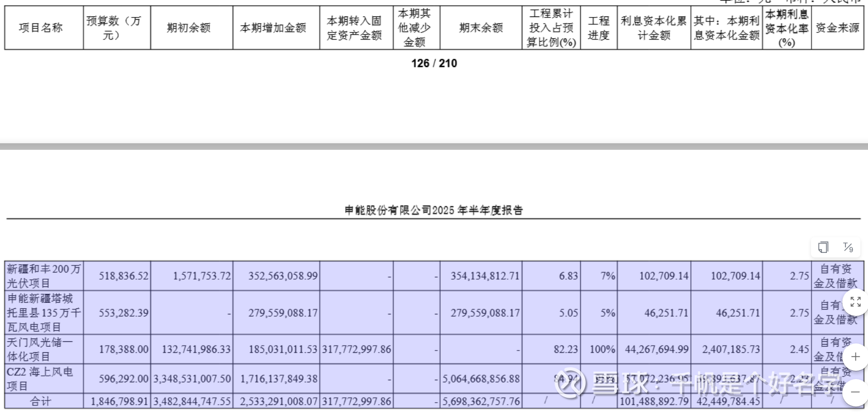Viewport: 868px width, 412px height.
Task: Select the 工程进度 header cell
Action: click(598, 27)
